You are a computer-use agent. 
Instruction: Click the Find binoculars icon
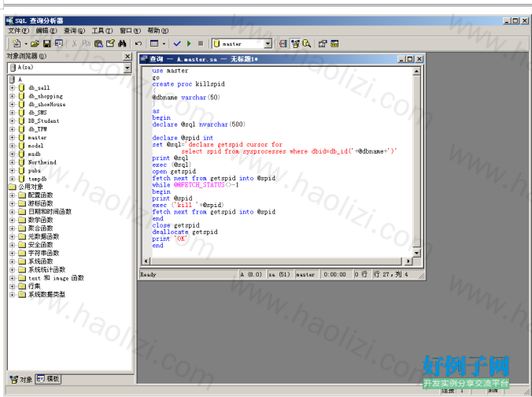122,43
